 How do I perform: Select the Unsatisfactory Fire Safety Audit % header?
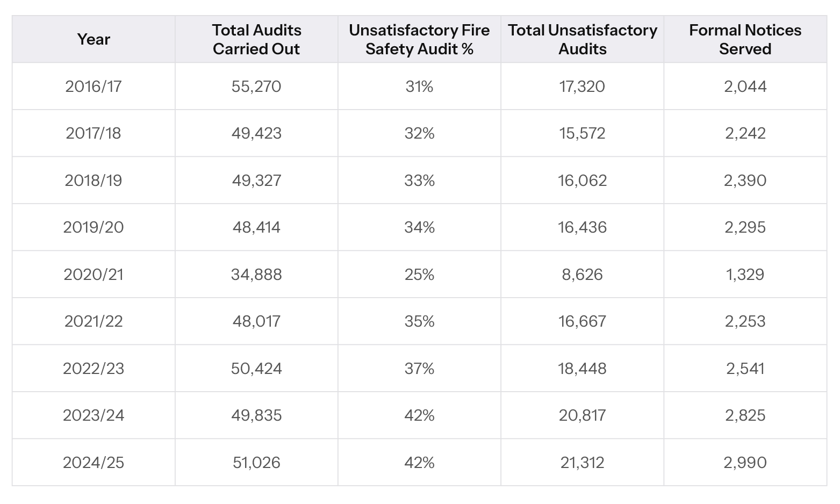tap(419, 39)
